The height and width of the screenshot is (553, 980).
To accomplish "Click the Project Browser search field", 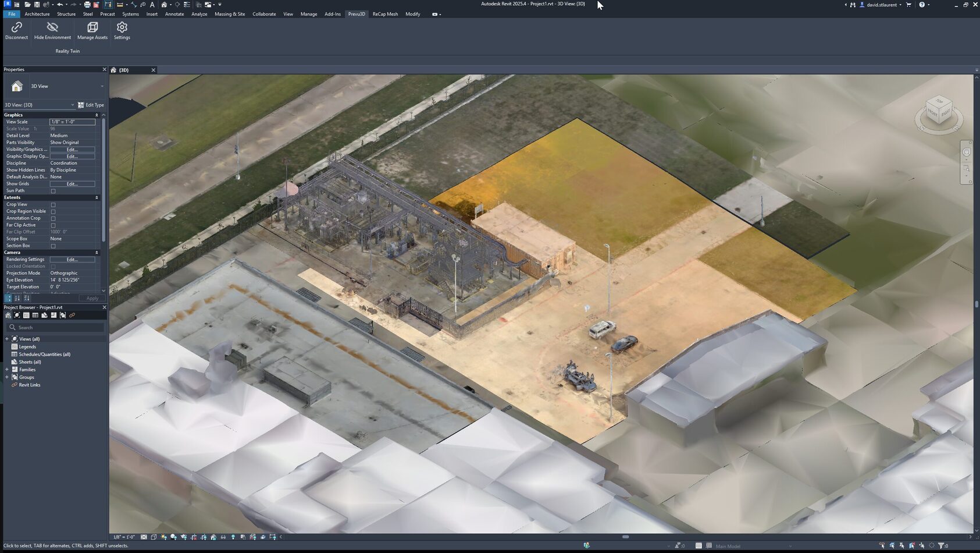I will 55,327.
